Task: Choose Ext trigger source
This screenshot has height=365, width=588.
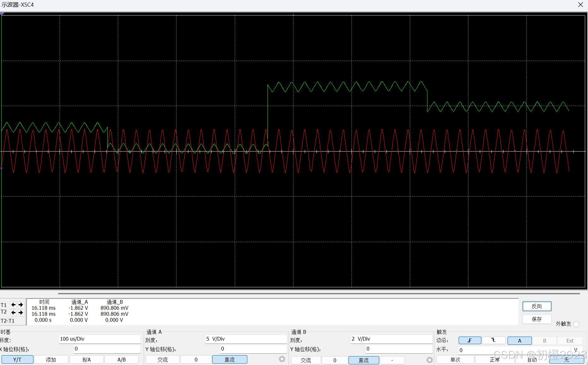Action: [x=570, y=341]
